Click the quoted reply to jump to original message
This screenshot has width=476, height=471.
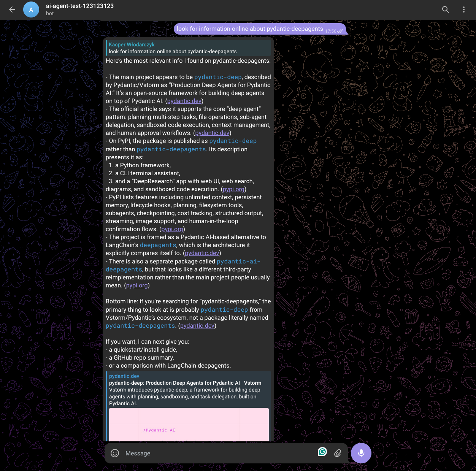click(189, 48)
